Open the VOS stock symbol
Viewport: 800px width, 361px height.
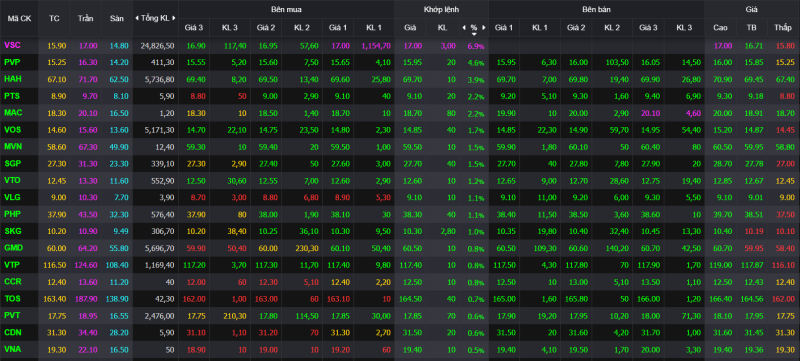(12, 130)
